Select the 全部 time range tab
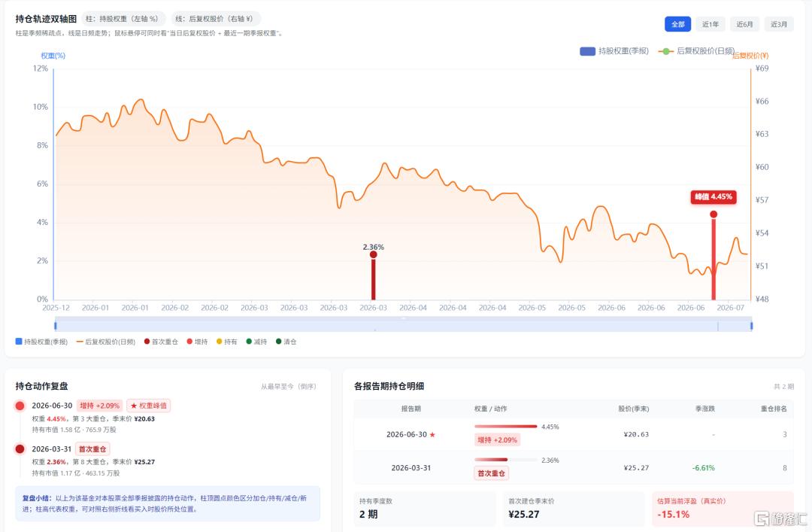The width and height of the screenshot is (812, 532). coord(678,24)
